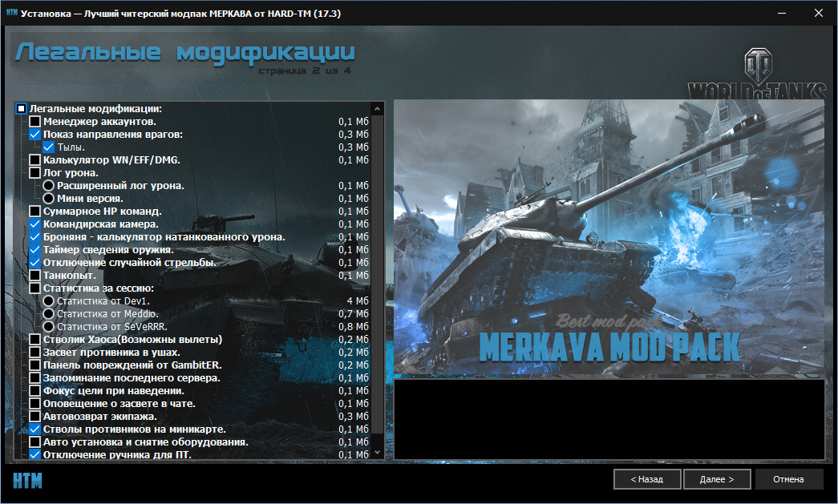Click the 'Калькулятор WN/EFF/DMG.' row label
Screen dimensions: 838x504
point(111,160)
